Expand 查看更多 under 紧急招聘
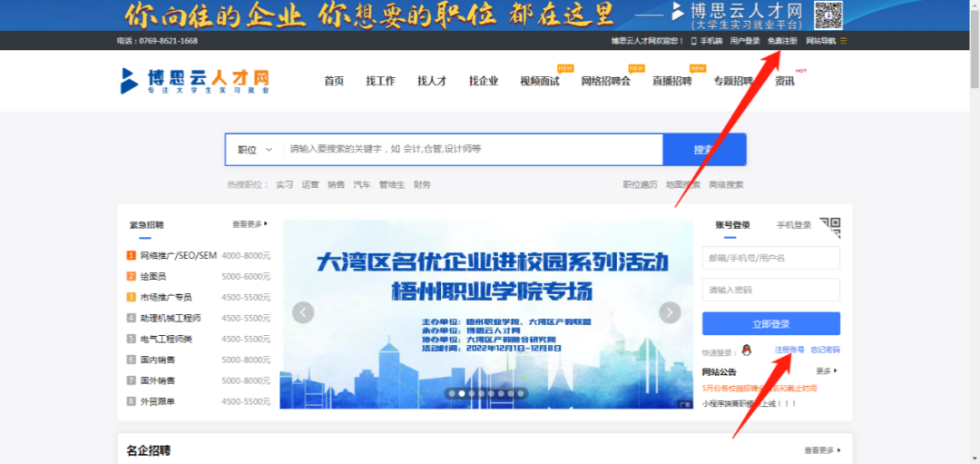Viewport: 980px width, 464px height. [250, 224]
